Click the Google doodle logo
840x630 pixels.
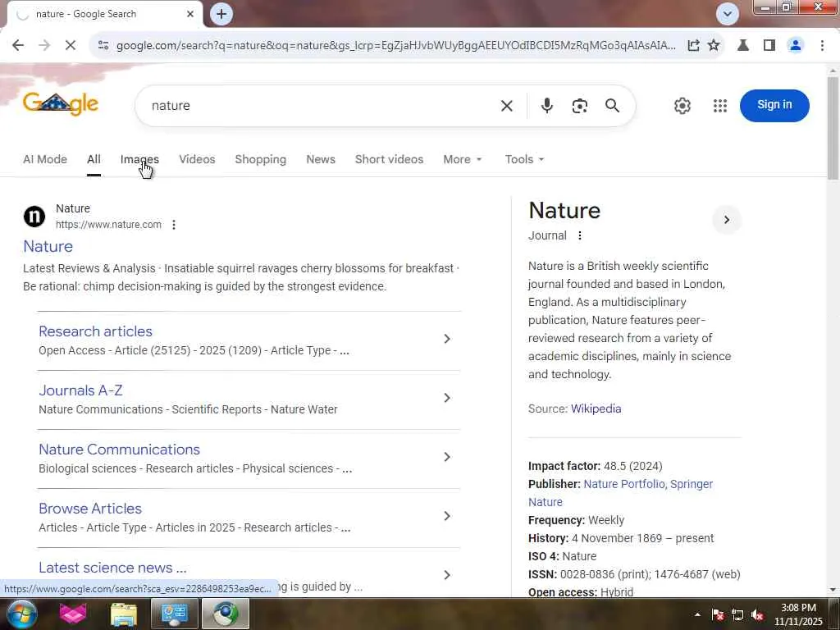pyautogui.click(x=61, y=103)
